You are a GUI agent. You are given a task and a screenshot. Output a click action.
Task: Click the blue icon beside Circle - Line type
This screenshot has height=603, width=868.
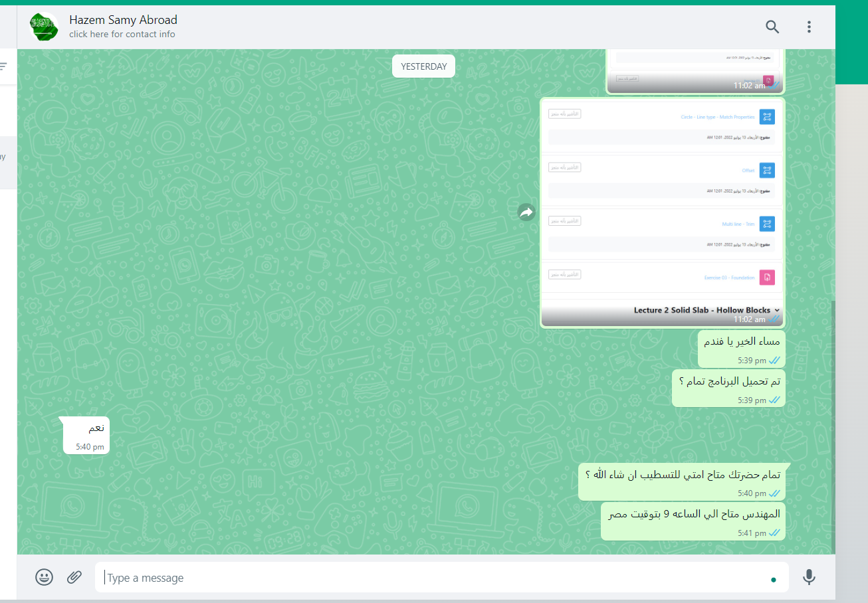pos(767,117)
